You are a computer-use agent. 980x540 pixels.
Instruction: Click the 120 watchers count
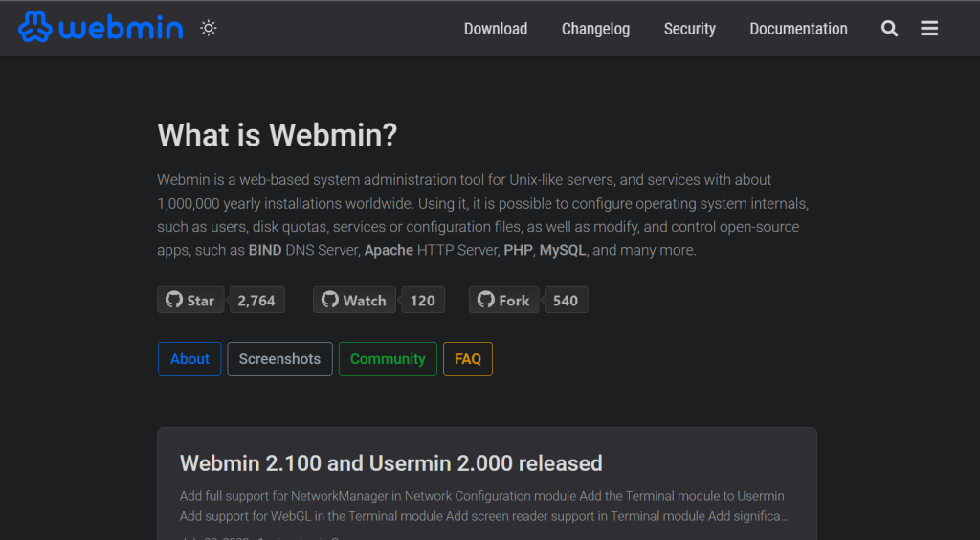point(422,300)
